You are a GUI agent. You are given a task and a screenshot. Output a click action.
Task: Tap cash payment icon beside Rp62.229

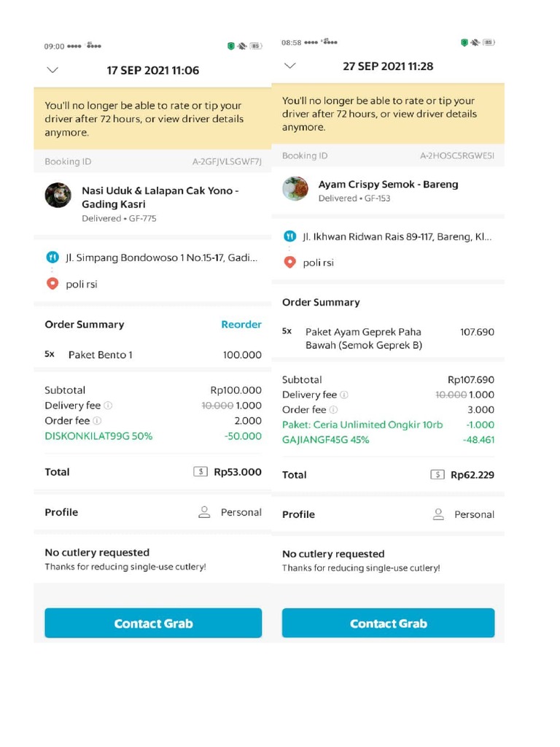pos(437,475)
